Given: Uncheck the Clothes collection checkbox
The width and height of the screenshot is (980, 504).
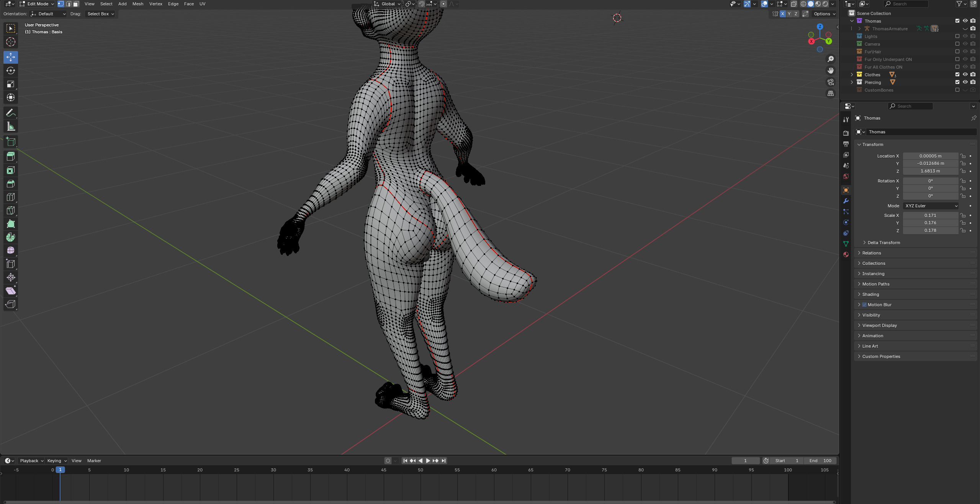Looking at the screenshot, I should [x=957, y=74].
